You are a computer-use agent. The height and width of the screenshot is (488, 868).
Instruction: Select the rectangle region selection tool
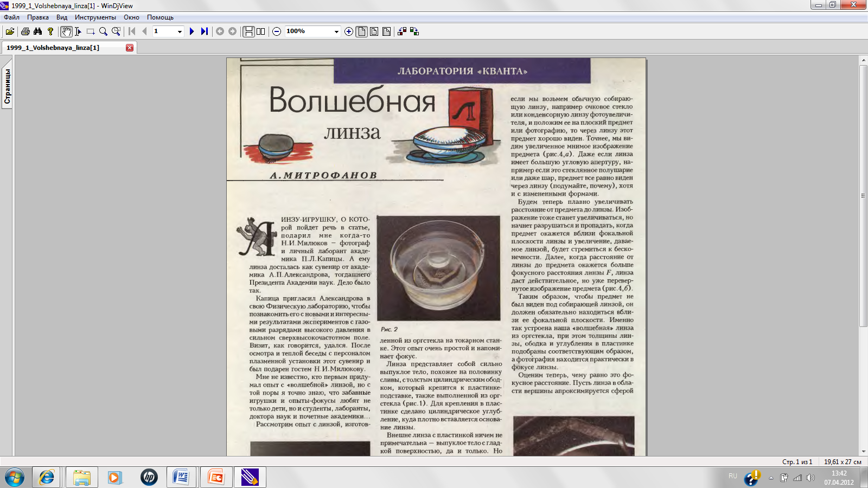click(91, 31)
